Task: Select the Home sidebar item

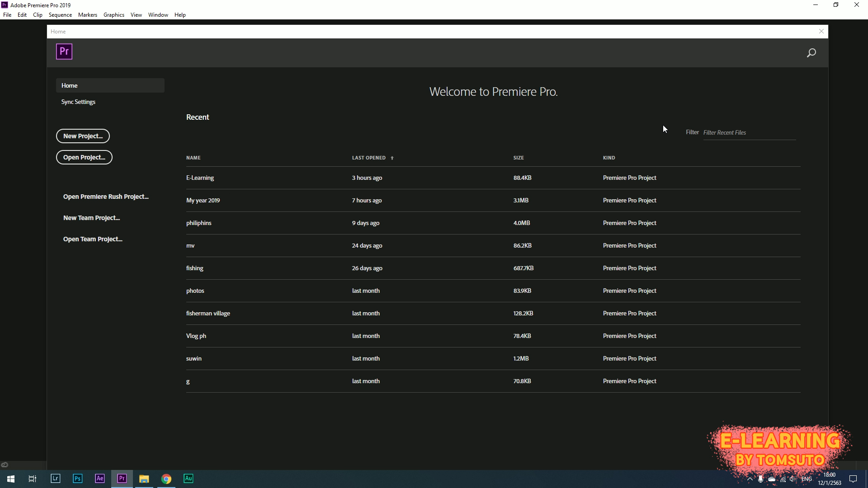Action: [110, 85]
